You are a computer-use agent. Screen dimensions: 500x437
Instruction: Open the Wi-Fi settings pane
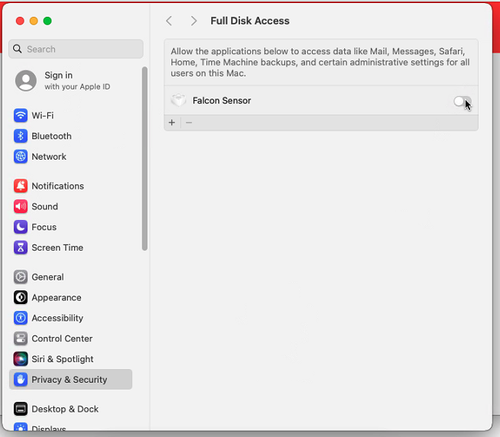[71, 116]
